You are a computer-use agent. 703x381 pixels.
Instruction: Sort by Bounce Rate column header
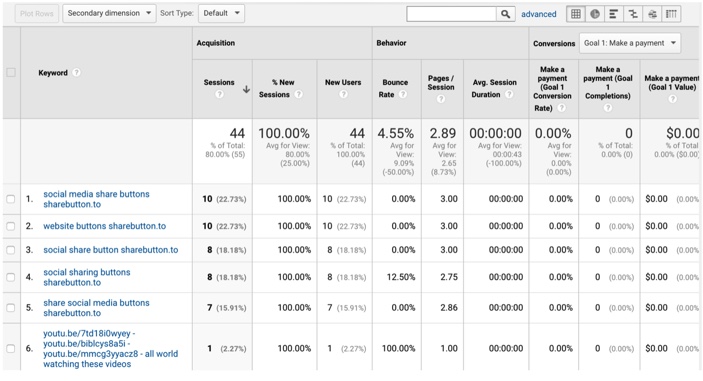[395, 88]
